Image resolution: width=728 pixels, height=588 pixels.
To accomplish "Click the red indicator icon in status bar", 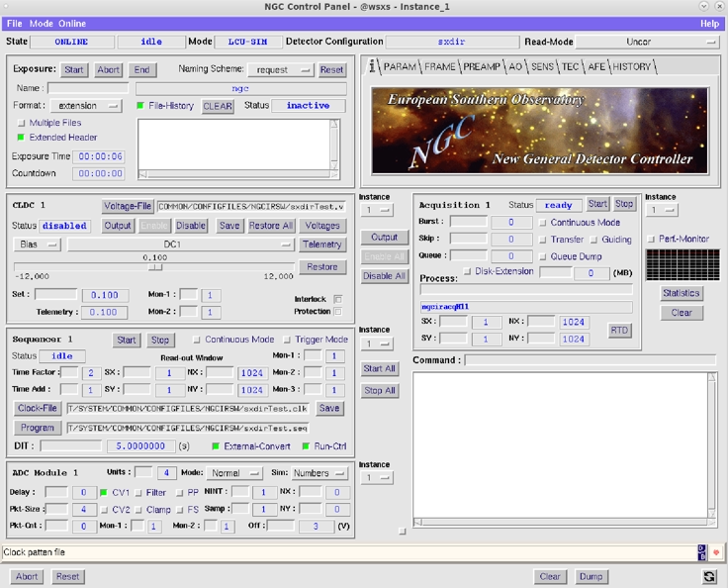I will pyautogui.click(x=716, y=551).
